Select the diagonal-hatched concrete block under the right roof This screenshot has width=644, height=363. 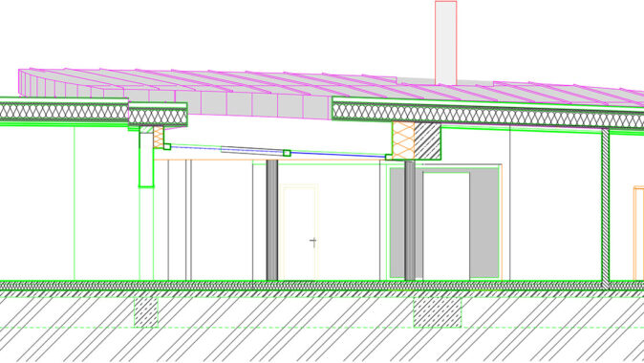[x=427, y=141]
